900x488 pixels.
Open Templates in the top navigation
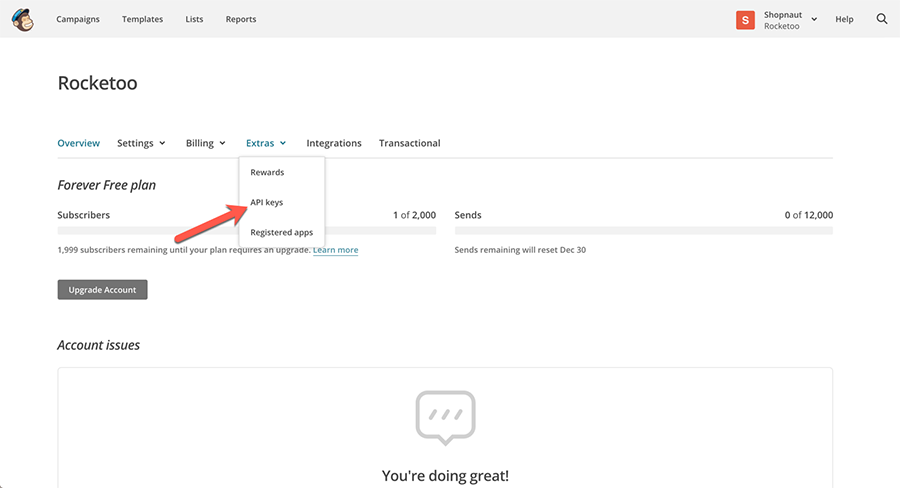point(142,19)
